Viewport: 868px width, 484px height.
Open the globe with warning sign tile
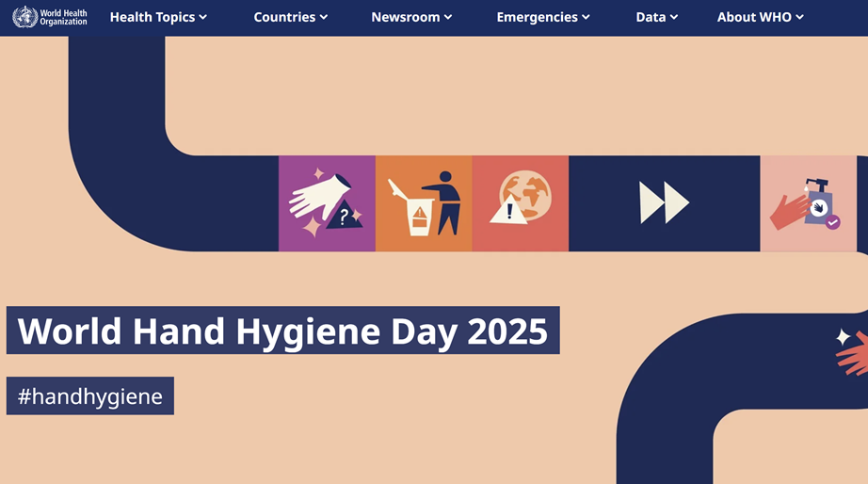pyautogui.click(x=520, y=203)
